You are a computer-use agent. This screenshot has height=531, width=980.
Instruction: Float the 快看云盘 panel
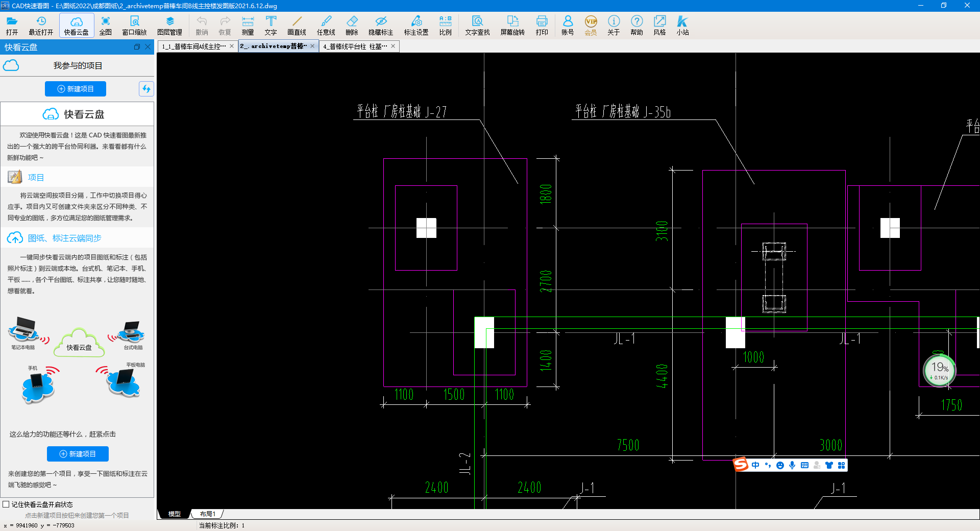(x=137, y=47)
